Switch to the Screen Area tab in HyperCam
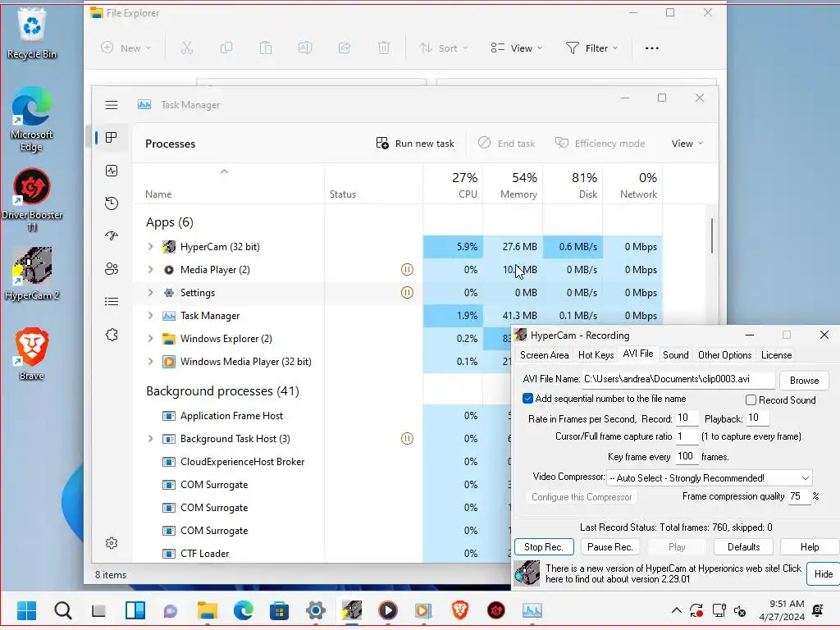The width and height of the screenshot is (840, 630). pyautogui.click(x=545, y=355)
